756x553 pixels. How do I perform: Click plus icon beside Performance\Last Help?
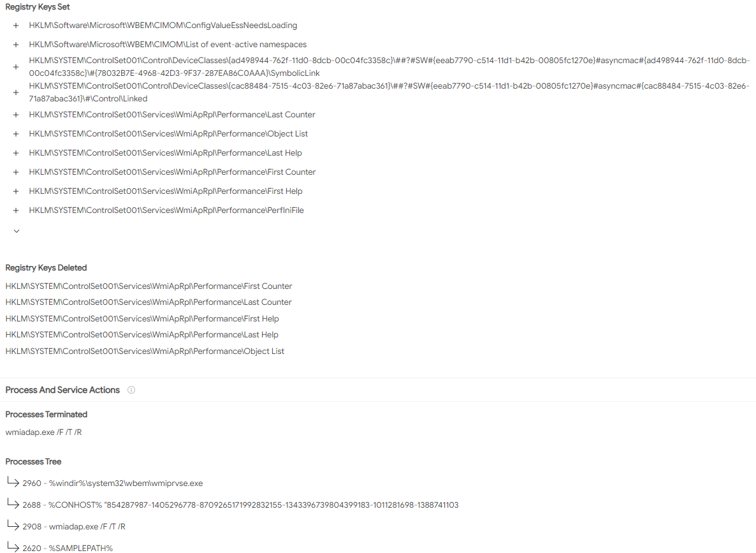(16, 154)
